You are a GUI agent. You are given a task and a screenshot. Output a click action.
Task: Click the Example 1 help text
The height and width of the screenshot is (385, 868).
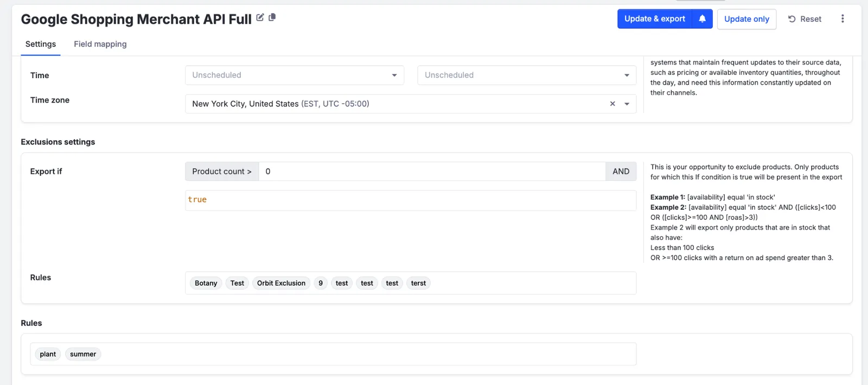(713, 197)
